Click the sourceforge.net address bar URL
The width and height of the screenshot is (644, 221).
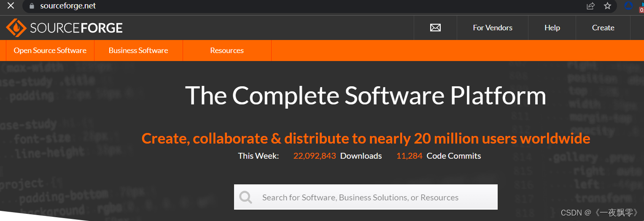pyautogui.click(x=68, y=6)
